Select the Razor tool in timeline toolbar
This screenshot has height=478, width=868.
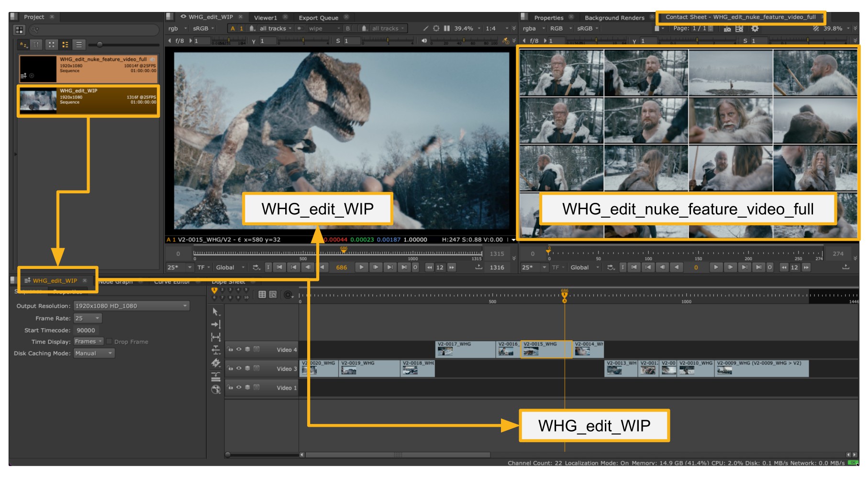point(216,363)
